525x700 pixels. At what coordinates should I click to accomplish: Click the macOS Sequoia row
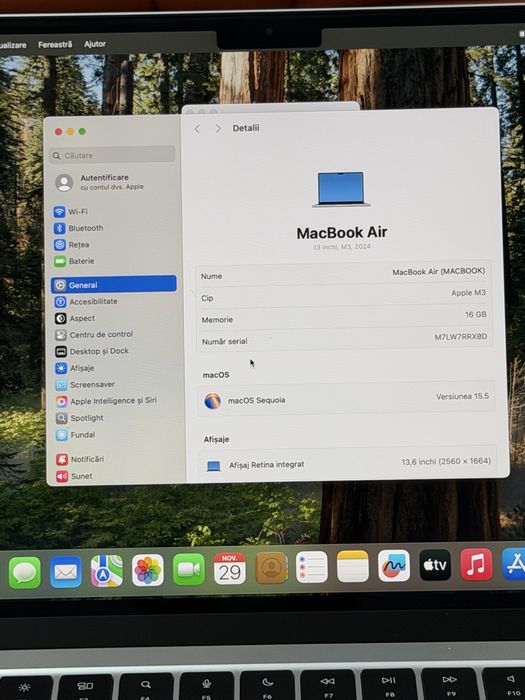click(346, 399)
